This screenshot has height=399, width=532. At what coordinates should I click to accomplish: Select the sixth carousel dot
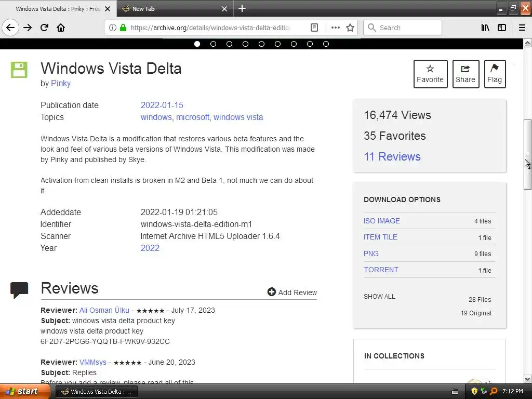coord(277,44)
